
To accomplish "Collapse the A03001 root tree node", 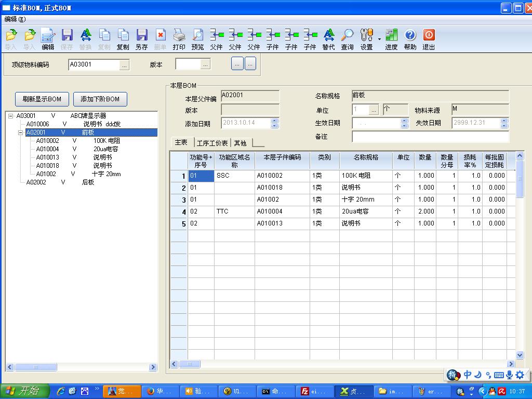I will click(10, 116).
